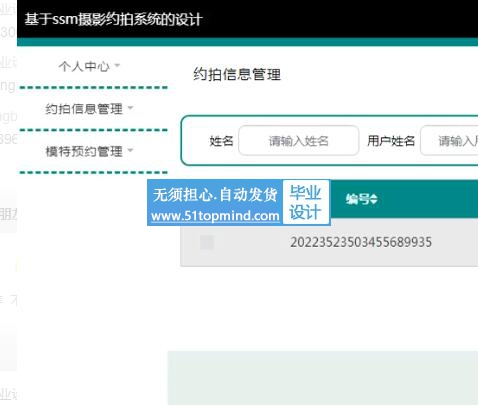The height and width of the screenshot is (405, 478).
Task: Click the 编号 column header
Action: [x=358, y=199]
